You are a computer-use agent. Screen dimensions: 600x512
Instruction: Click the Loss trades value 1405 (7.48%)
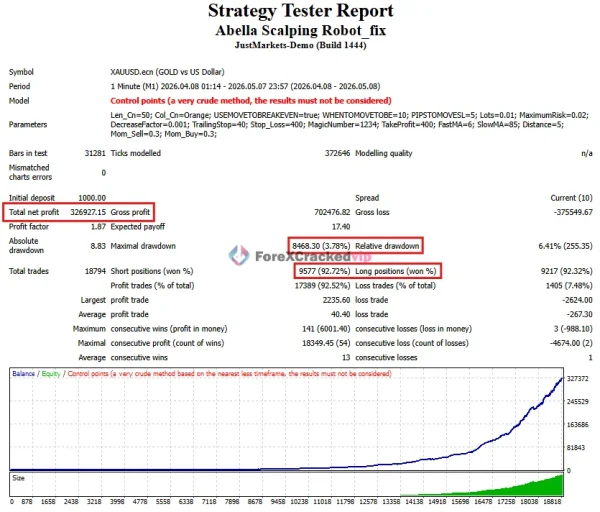(x=569, y=285)
